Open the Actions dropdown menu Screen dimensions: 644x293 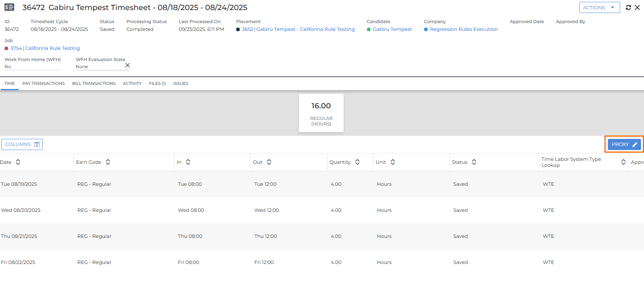click(599, 7)
